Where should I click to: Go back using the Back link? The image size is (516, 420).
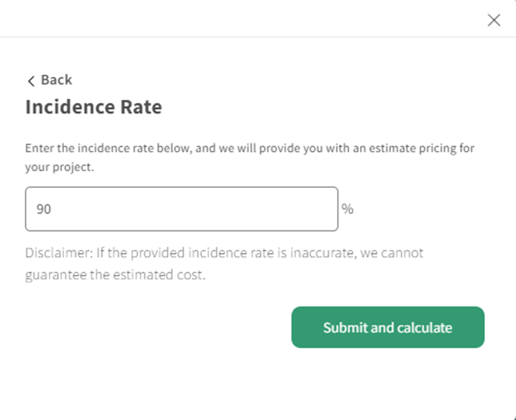(x=49, y=80)
